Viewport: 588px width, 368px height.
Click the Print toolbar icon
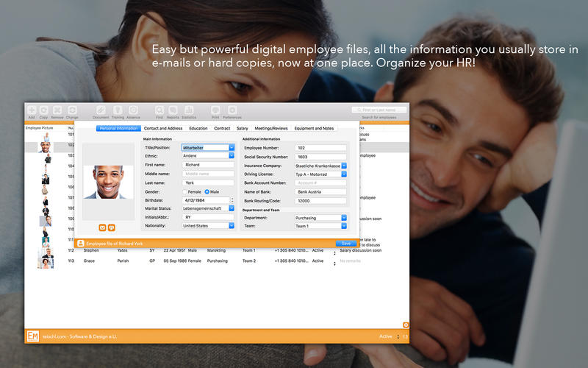tap(215, 110)
